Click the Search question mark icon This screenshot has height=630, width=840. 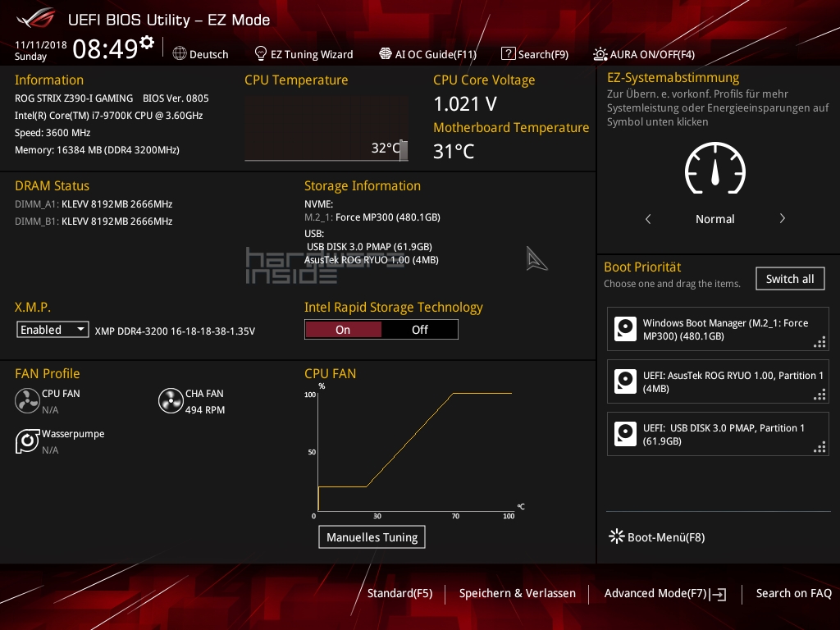tap(508, 53)
